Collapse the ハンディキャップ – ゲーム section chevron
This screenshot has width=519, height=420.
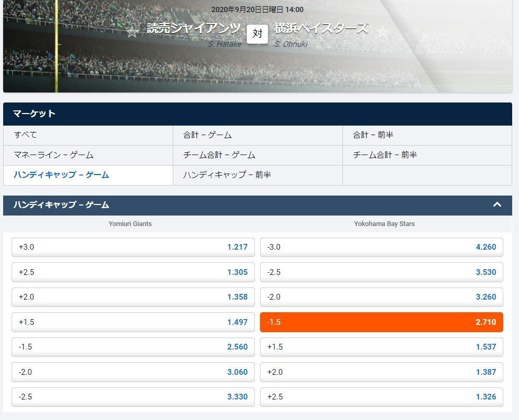coord(497,204)
